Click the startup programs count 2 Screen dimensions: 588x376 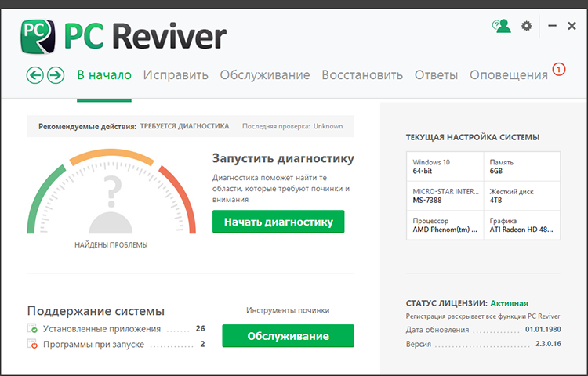202,344
